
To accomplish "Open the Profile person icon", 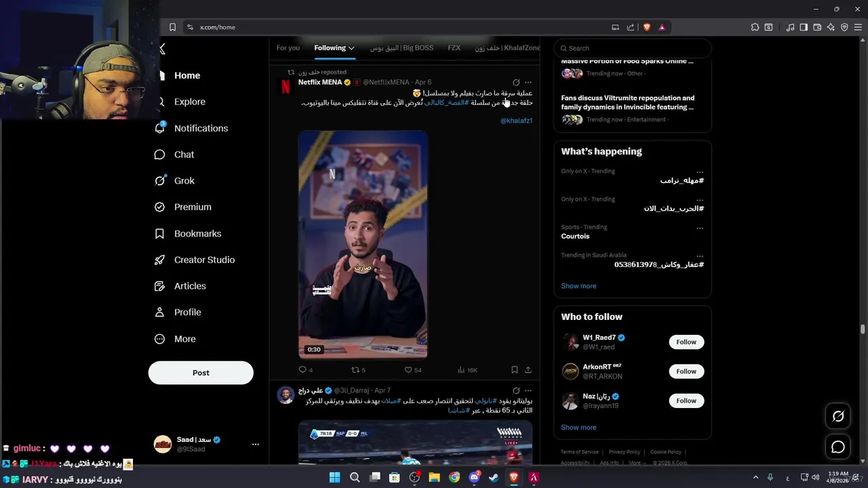I will coord(160,312).
